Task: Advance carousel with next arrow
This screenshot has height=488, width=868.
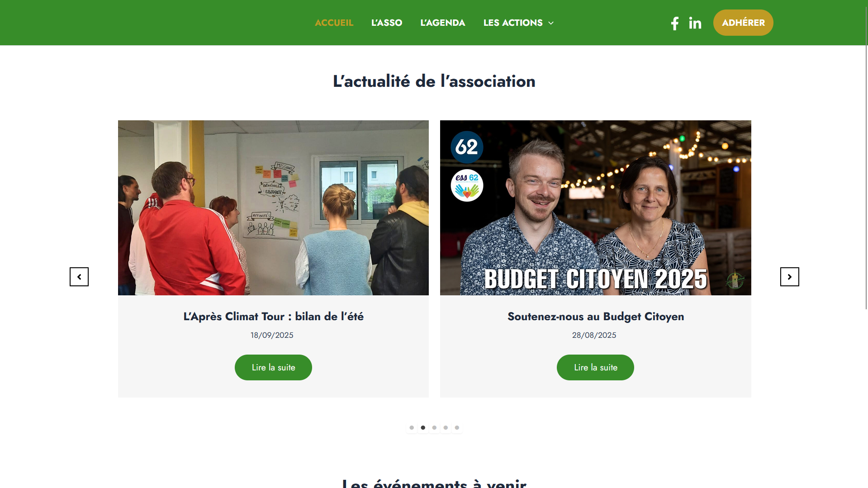Action: pos(789,277)
